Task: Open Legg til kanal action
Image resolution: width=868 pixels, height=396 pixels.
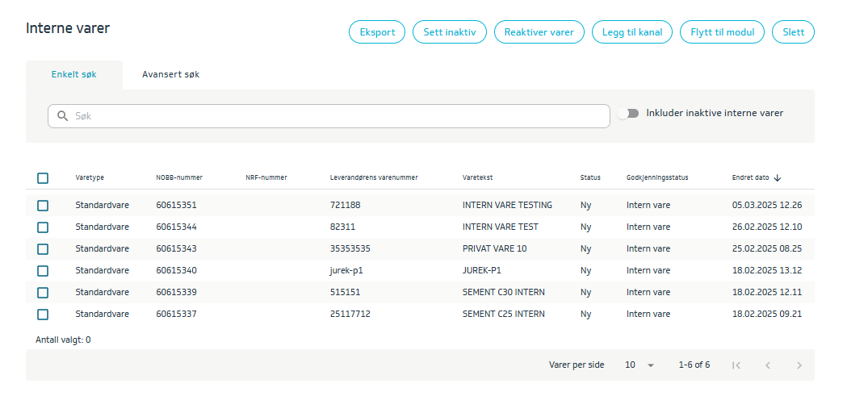Action: pos(632,32)
